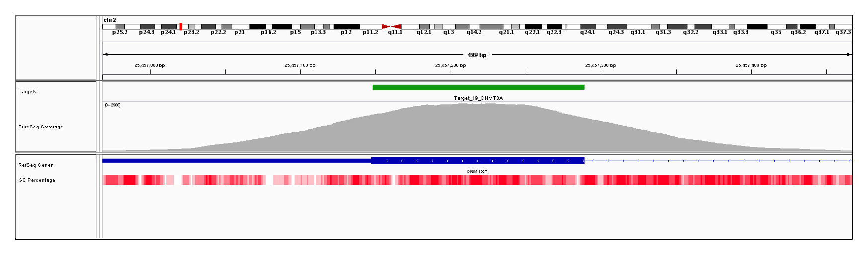Select cytoband q35 label
Screen dimensions: 868x254
(x=776, y=32)
